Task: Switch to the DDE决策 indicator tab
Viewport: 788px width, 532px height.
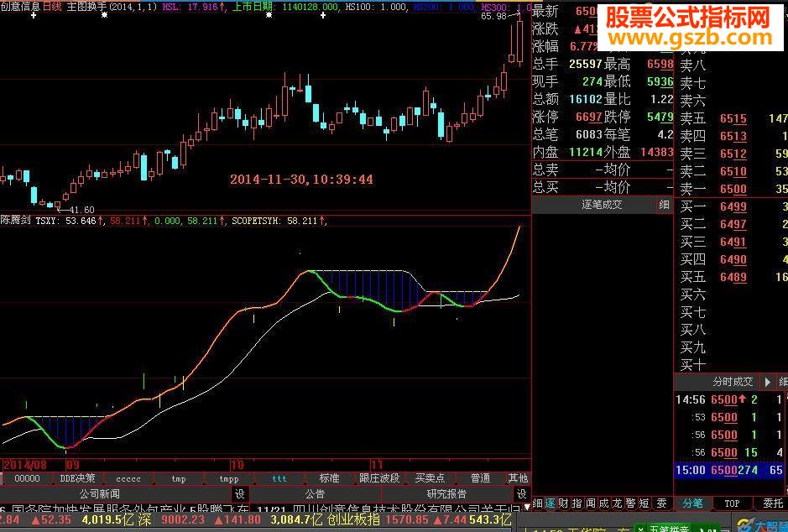Action: coord(77,478)
